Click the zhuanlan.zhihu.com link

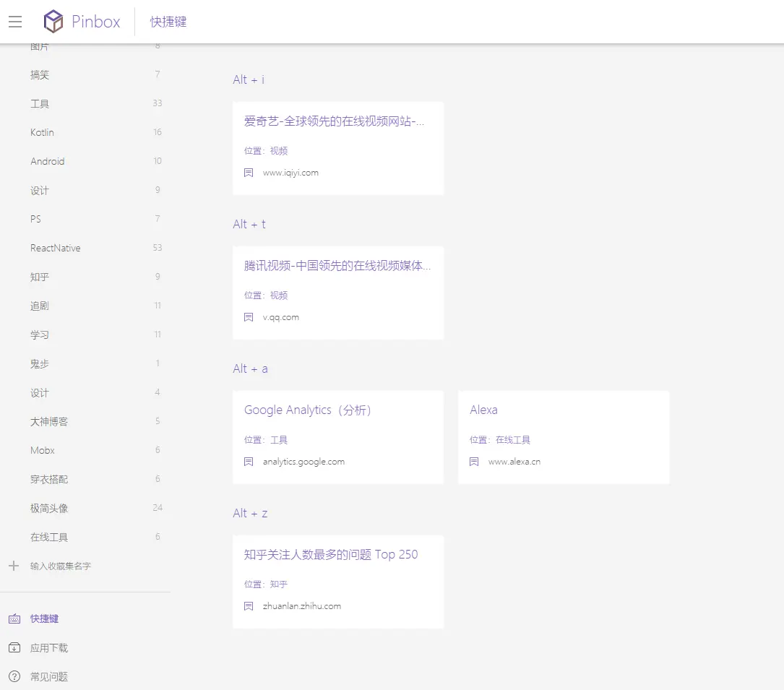pos(302,606)
